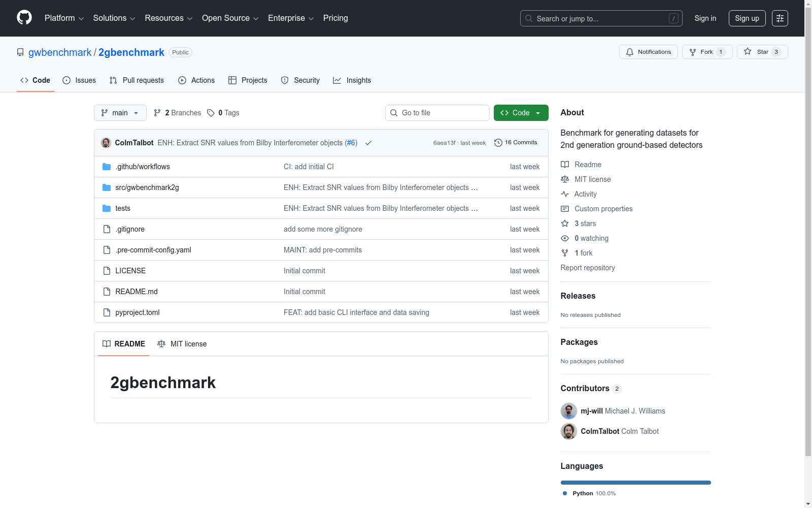
Task: Click the Sign in link
Action: (705, 18)
